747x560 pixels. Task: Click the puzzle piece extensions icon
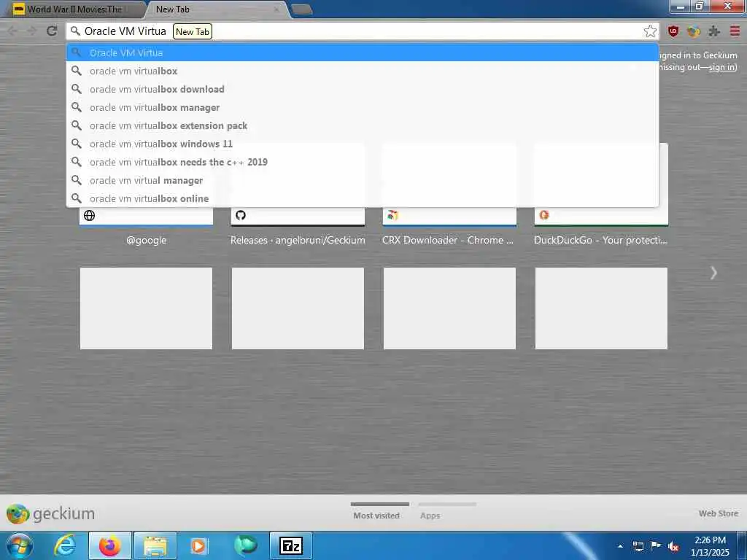[x=713, y=31]
